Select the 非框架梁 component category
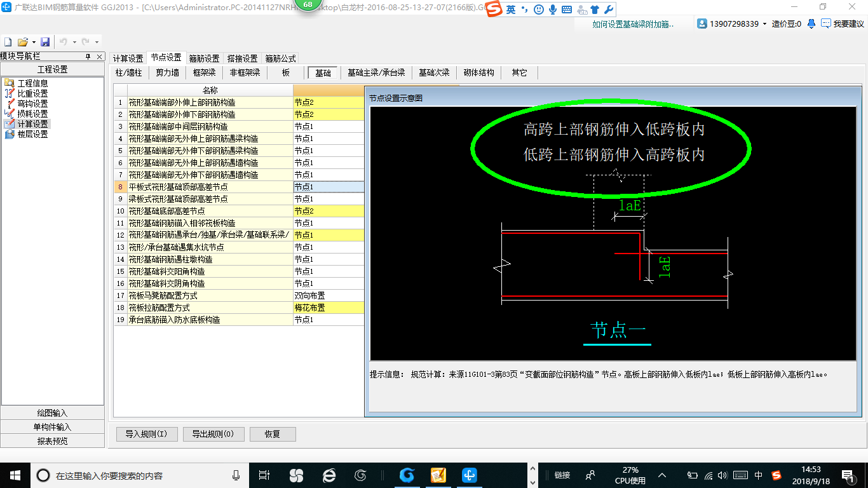Viewport: 868px width, 488px height. pos(245,73)
